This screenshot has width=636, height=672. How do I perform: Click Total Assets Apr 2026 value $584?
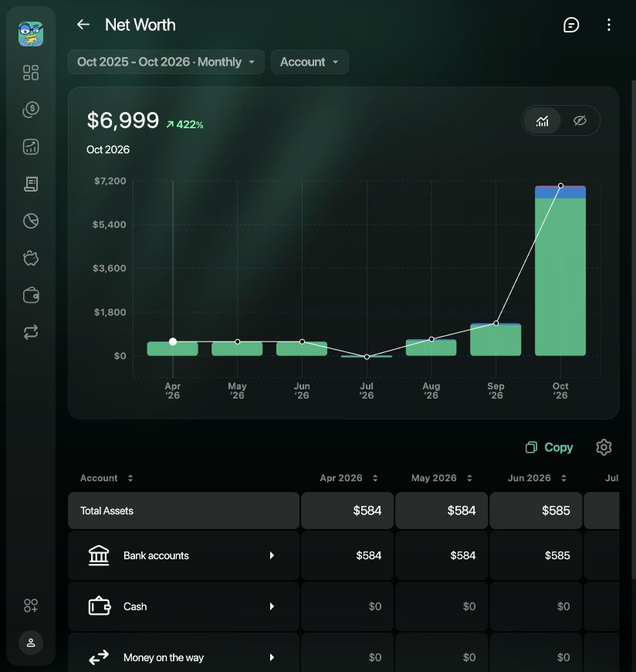[x=367, y=511]
